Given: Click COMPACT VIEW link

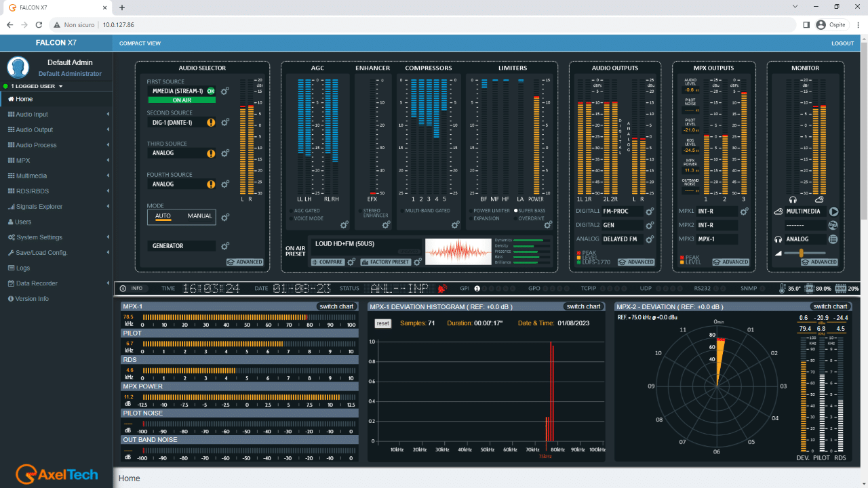Looking at the screenshot, I should tap(140, 43).
